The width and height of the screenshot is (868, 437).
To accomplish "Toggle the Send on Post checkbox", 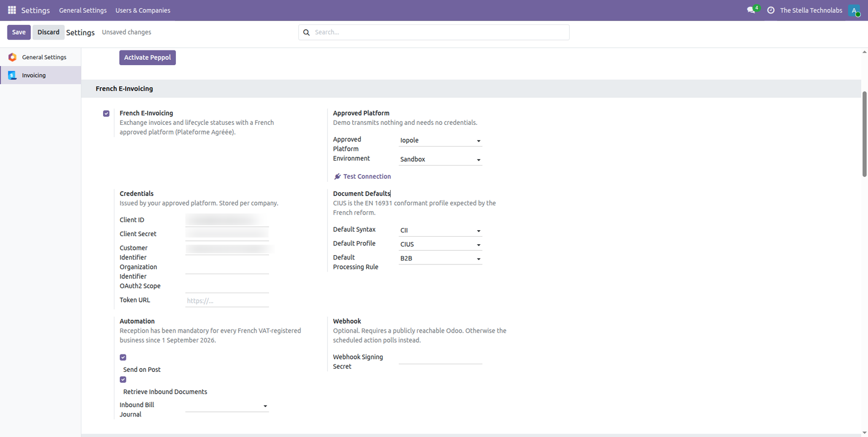I will click(123, 357).
